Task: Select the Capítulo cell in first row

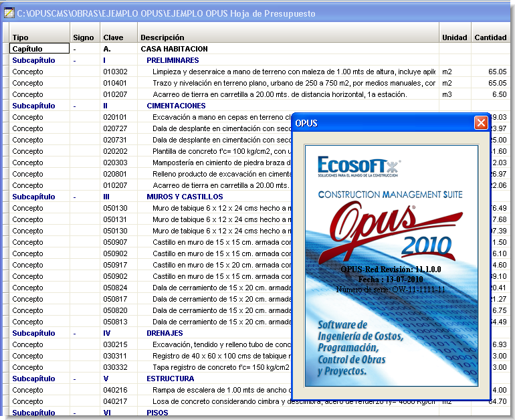Action: 39,49
